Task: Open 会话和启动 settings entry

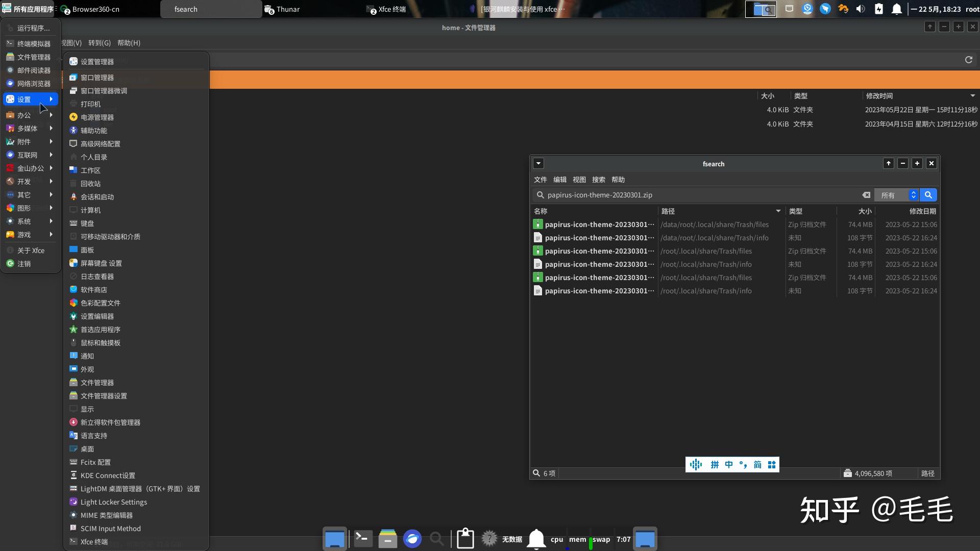Action: (136, 197)
